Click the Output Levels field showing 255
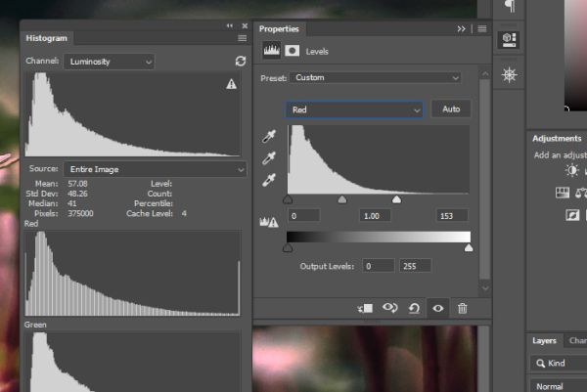Image resolution: width=587 pixels, height=392 pixels. [415, 266]
